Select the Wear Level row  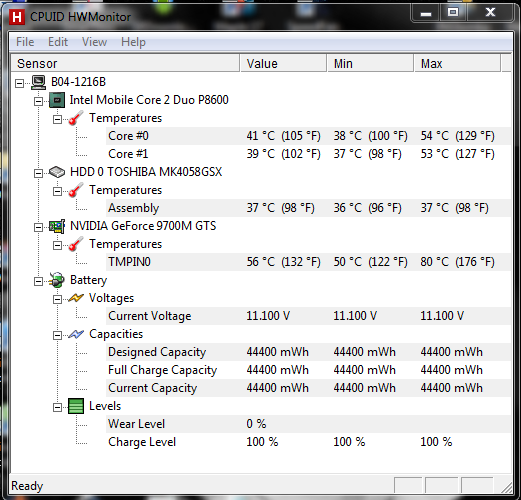click(x=309, y=424)
